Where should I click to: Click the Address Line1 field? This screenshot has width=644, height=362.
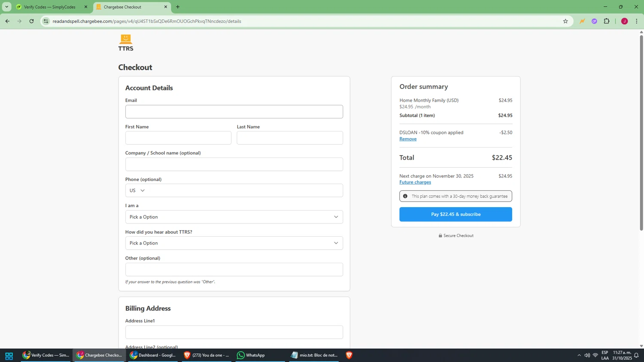[x=234, y=332]
